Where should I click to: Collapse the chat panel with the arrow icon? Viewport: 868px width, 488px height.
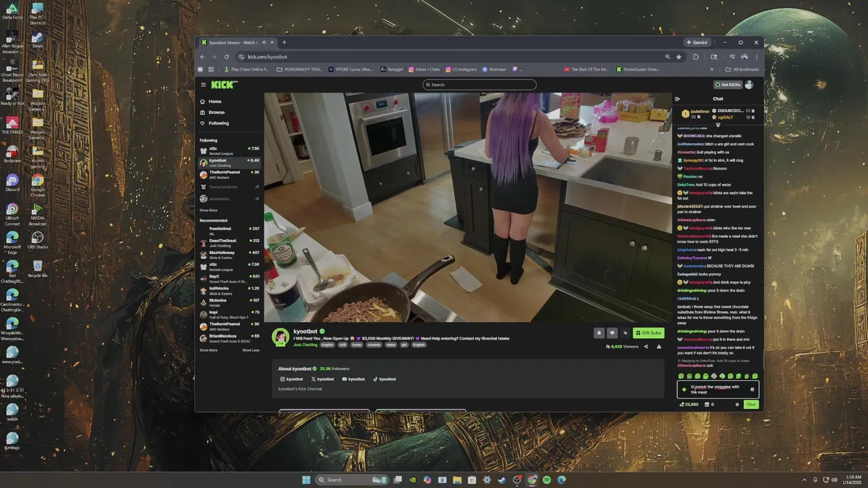(677, 99)
